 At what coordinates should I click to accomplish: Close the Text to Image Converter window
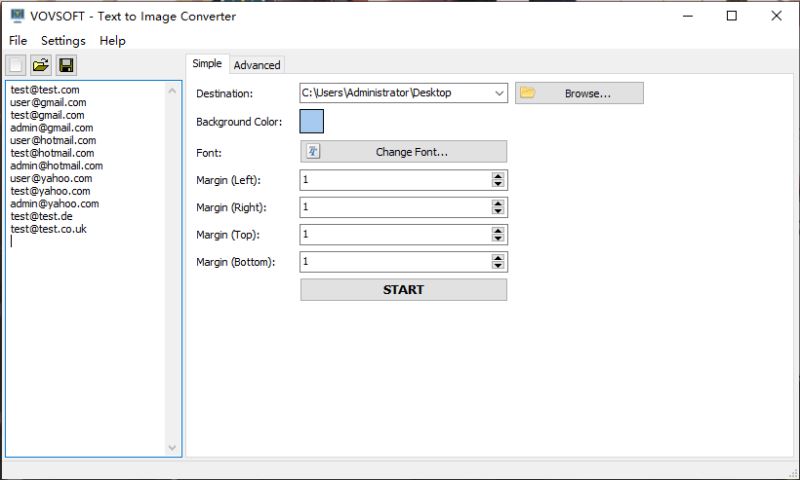click(x=776, y=16)
